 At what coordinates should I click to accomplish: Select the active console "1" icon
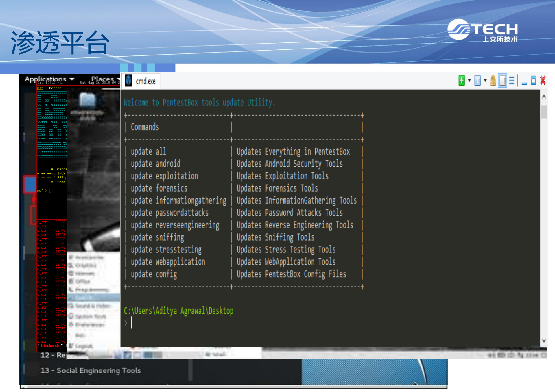click(x=477, y=80)
